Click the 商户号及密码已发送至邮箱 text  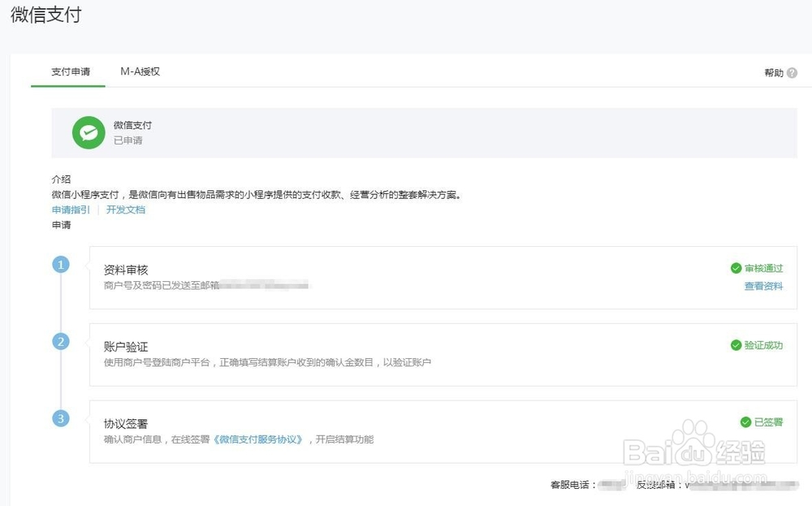tap(161, 285)
